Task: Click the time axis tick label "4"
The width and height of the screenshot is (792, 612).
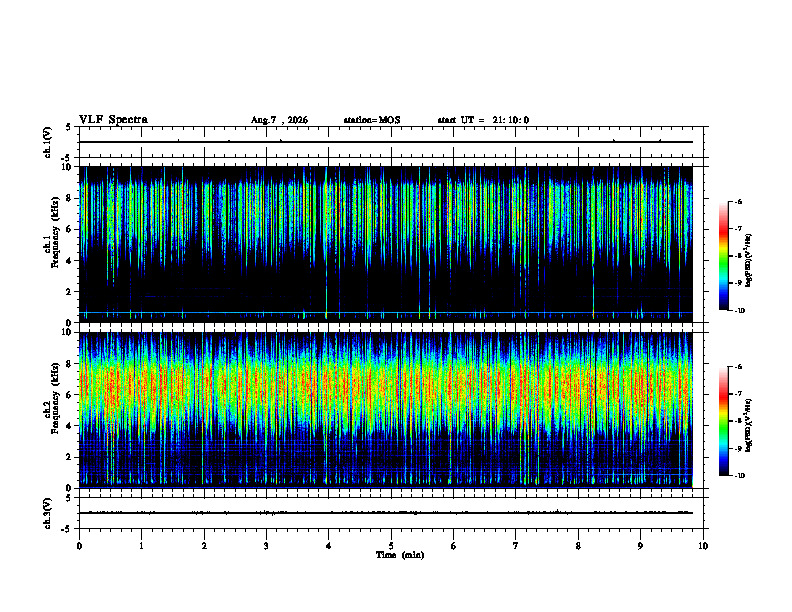Action: pyautogui.click(x=329, y=546)
